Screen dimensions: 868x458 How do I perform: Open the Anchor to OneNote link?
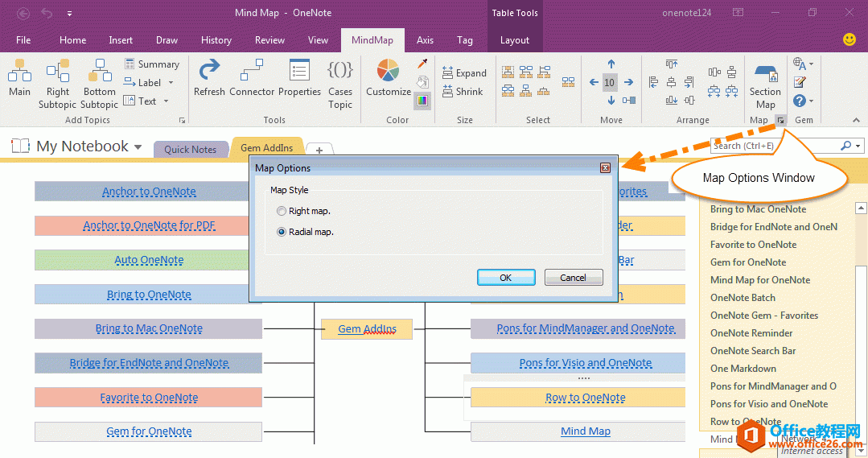point(149,192)
